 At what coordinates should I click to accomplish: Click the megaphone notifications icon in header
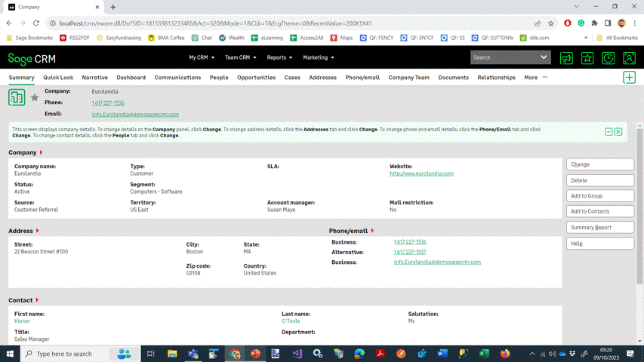point(566,58)
